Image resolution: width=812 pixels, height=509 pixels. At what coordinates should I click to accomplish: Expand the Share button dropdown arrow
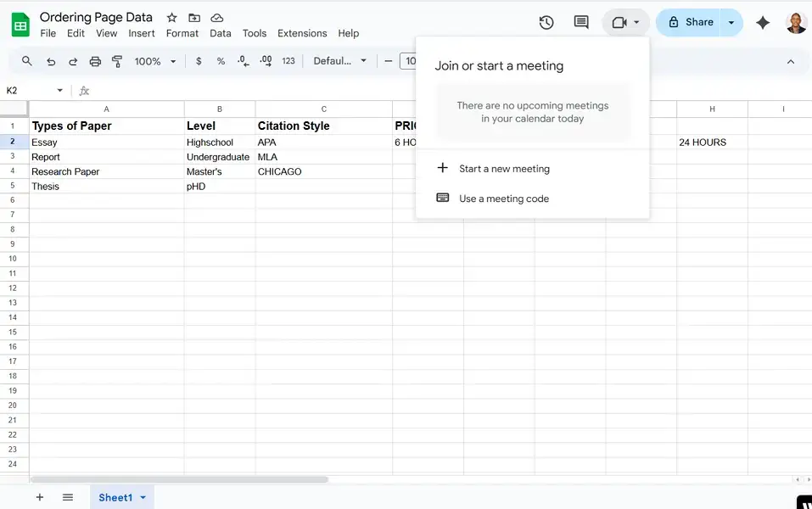coord(731,23)
